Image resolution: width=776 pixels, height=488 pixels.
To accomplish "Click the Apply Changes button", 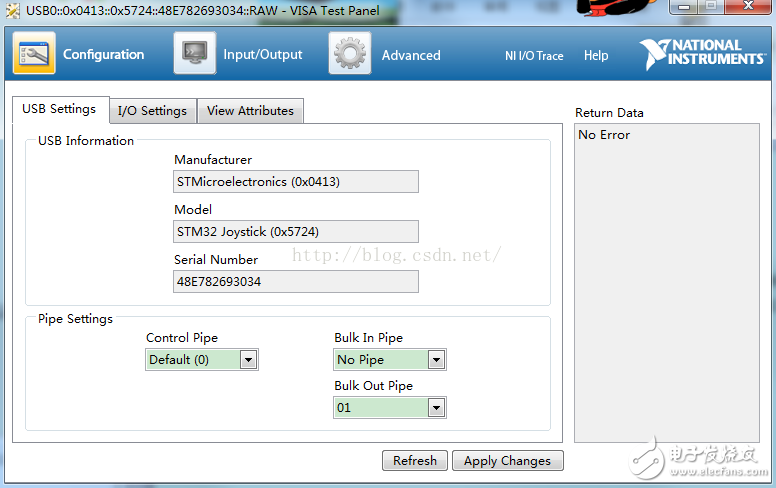I will [x=507, y=461].
